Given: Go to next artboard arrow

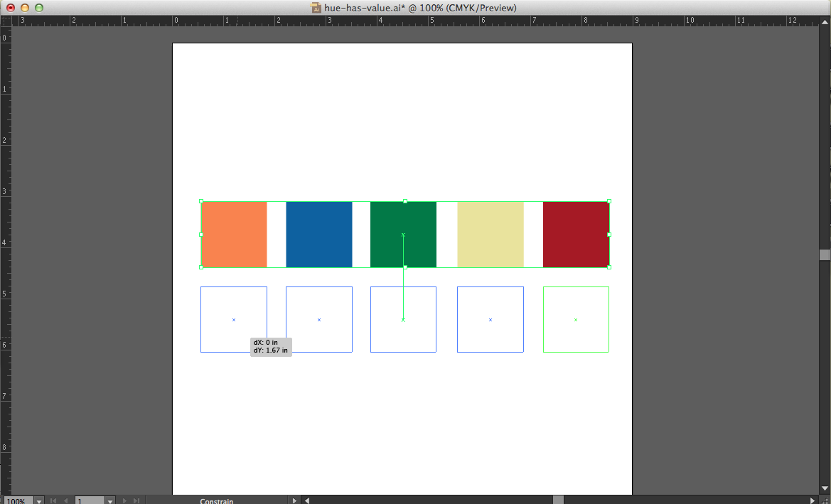Looking at the screenshot, I should [126, 500].
